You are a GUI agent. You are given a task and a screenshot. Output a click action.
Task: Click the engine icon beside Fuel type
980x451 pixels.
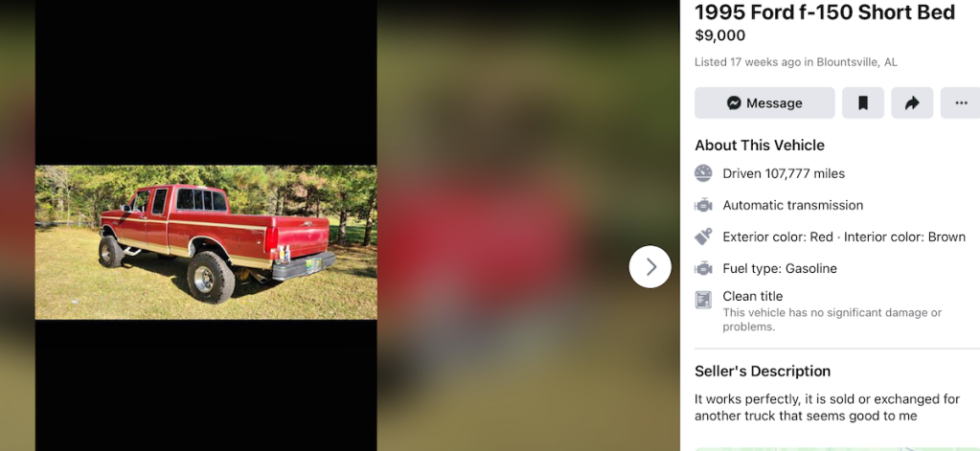tap(703, 269)
